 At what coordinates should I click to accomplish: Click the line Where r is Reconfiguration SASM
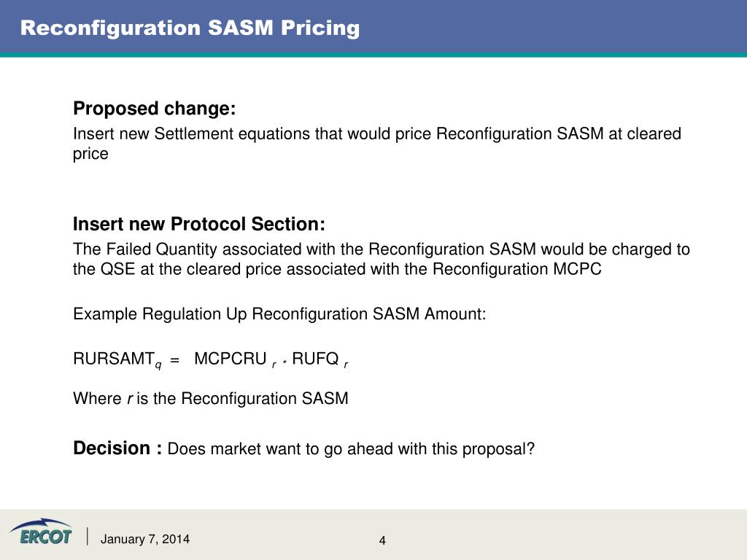(211, 398)
